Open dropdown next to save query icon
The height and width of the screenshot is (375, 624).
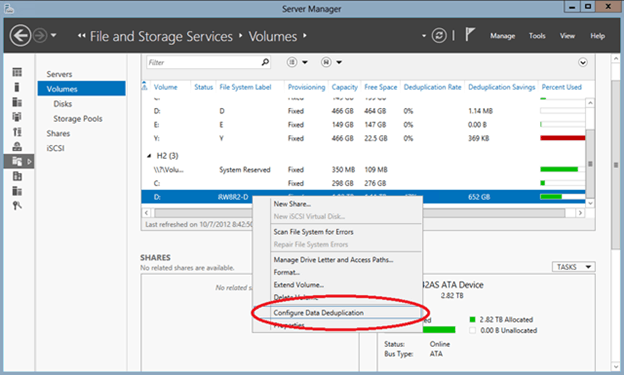click(339, 62)
